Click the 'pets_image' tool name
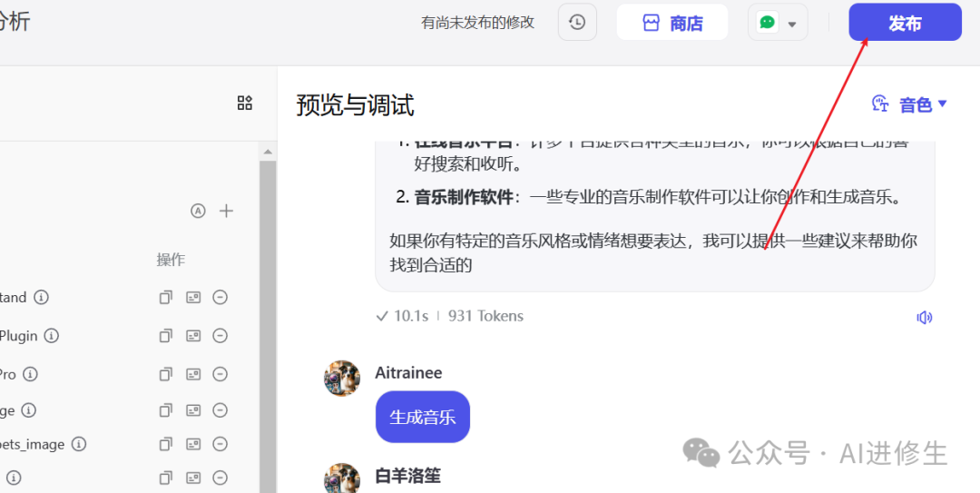The width and height of the screenshot is (980, 493). click(32, 444)
